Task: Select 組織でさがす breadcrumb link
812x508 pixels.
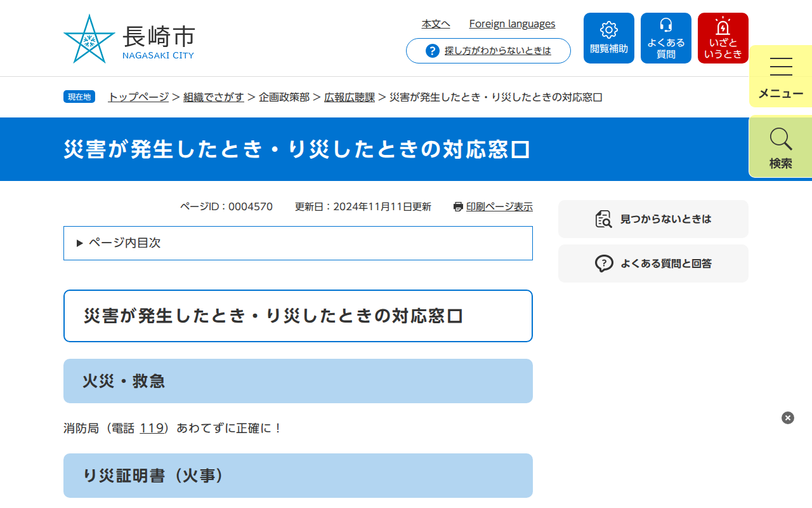Action: (x=214, y=97)
